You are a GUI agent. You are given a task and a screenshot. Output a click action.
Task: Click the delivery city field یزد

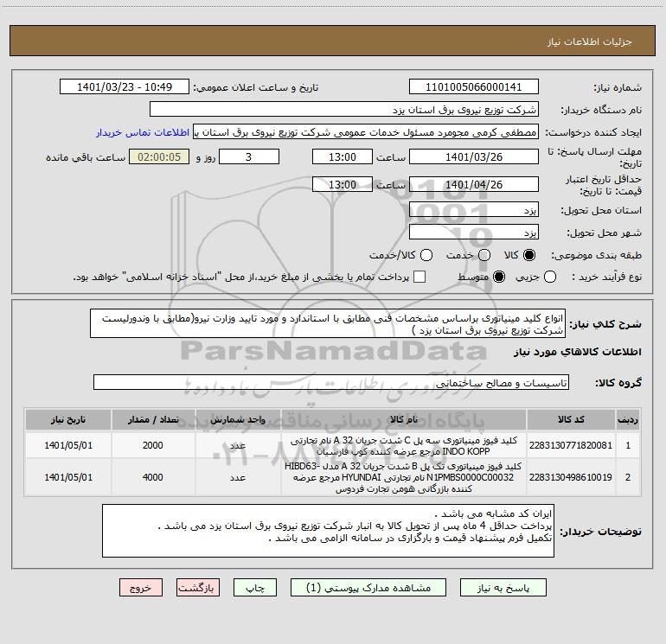[474, 233]
